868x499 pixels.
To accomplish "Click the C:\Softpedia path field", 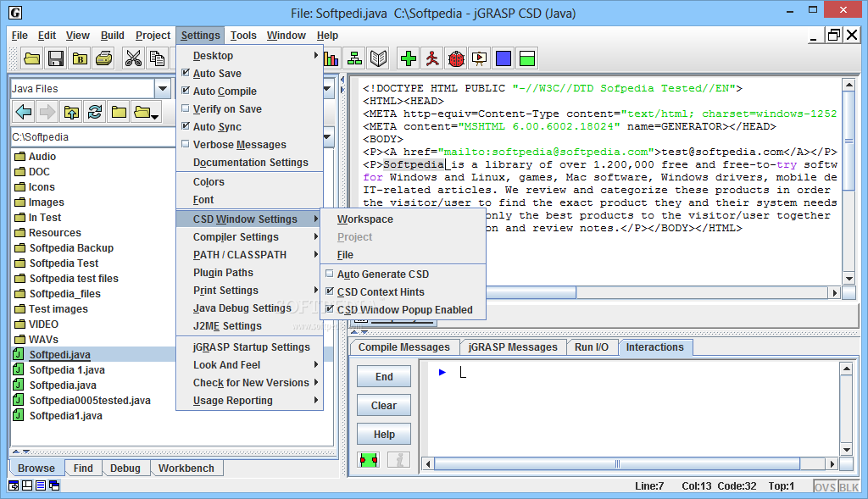I will point(93,136).
